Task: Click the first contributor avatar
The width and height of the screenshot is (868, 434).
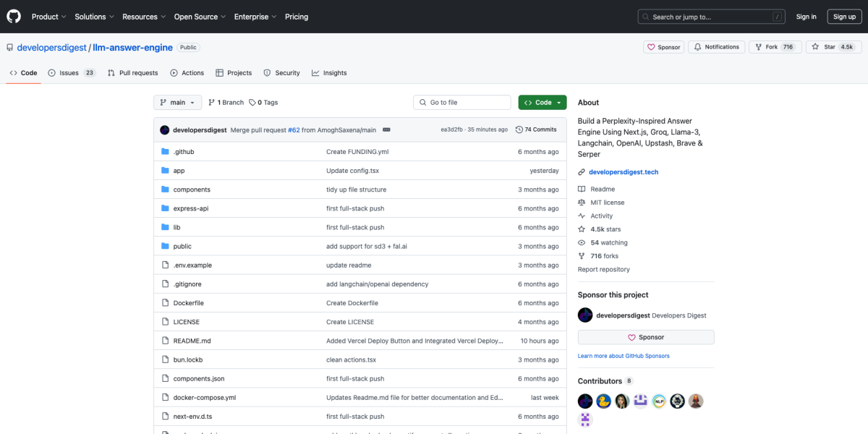Action: pos(585,401)
